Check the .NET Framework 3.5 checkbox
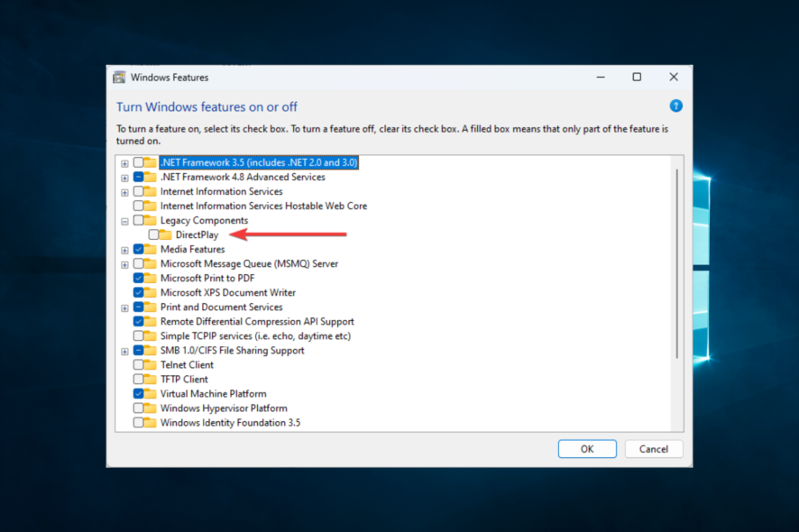This screenshot has width=799, height=532. pos(138,162)
